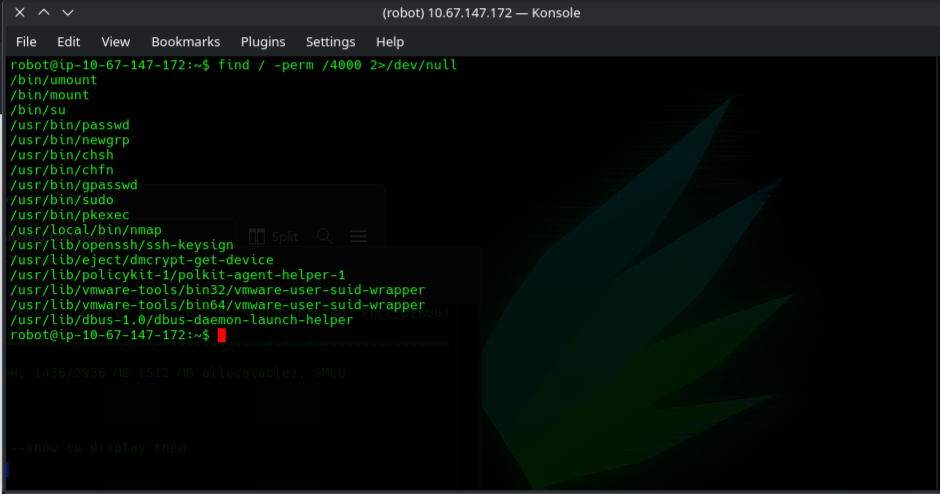Viewport: 940px width, 494px height.
Task: Open the File menu
Action: pyautogui.click(x=26, y=42)
